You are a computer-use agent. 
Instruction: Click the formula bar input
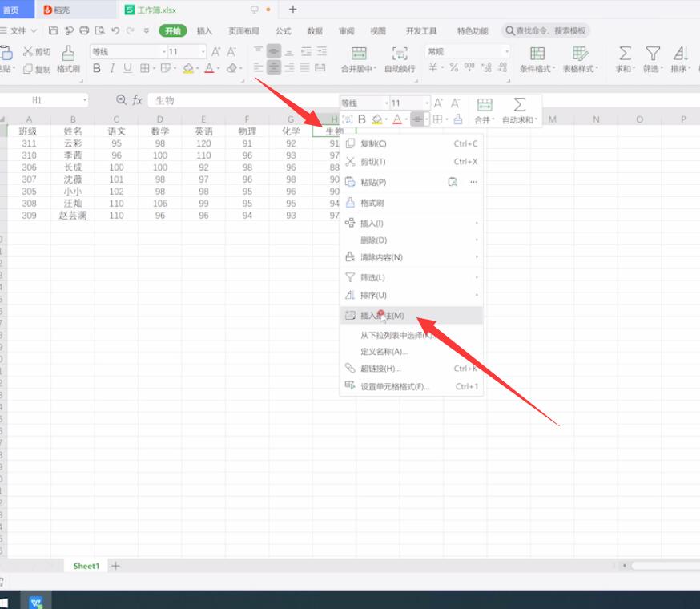[243, 100]
